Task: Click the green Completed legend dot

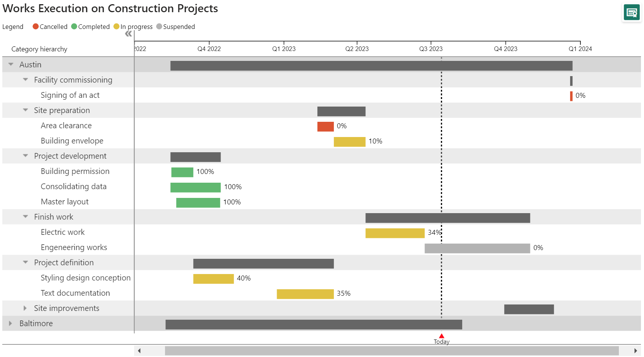Action: [x=75, y=27]
